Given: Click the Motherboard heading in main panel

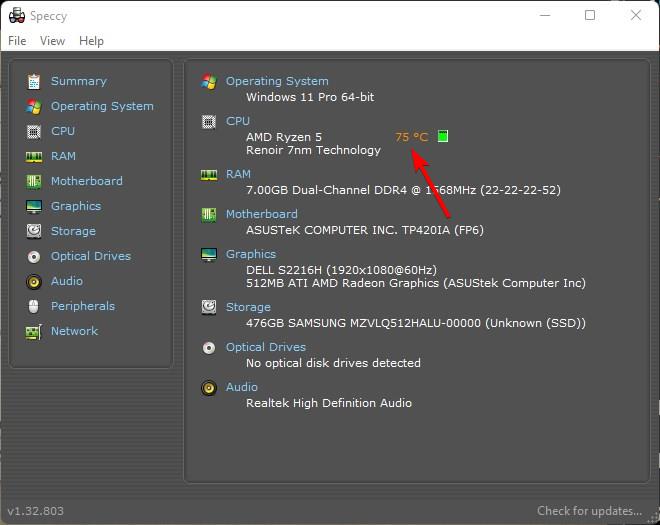Looking at the screenshot, I should click(x=261, y=214).
